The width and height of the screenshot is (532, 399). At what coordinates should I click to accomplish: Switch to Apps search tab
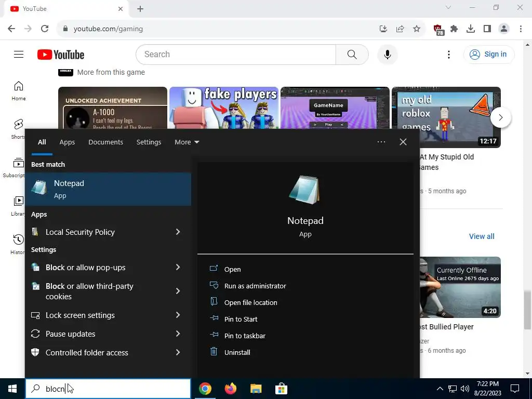pos(67,142)
